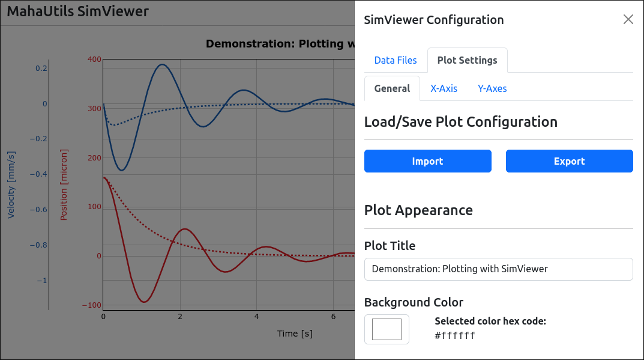Click into the Plot Title text field

click(x=498, y=269)
